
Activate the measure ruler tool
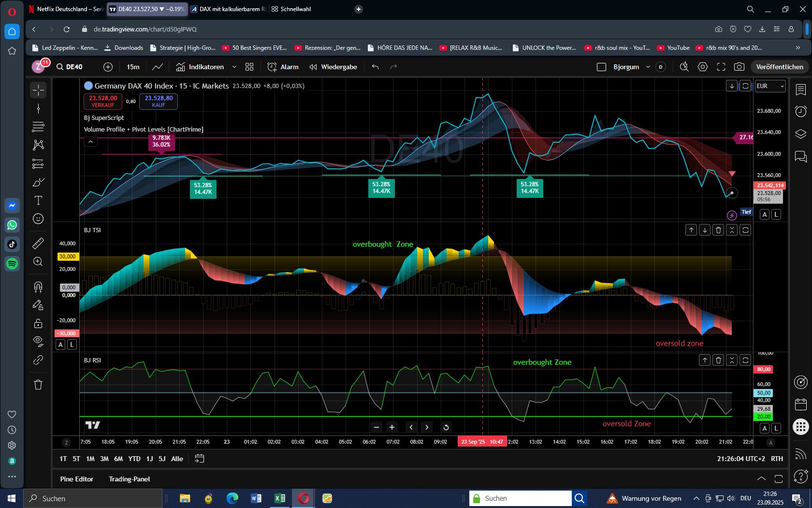tap(38, 243)
